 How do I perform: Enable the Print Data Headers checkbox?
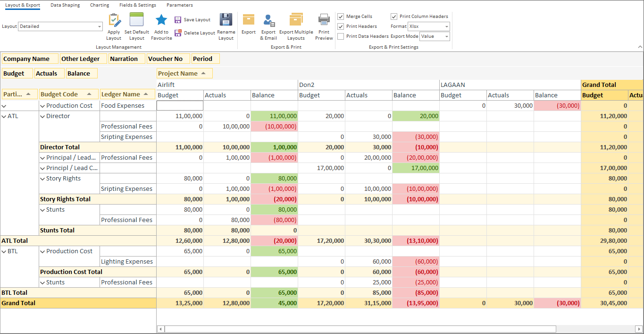[341, 36]
